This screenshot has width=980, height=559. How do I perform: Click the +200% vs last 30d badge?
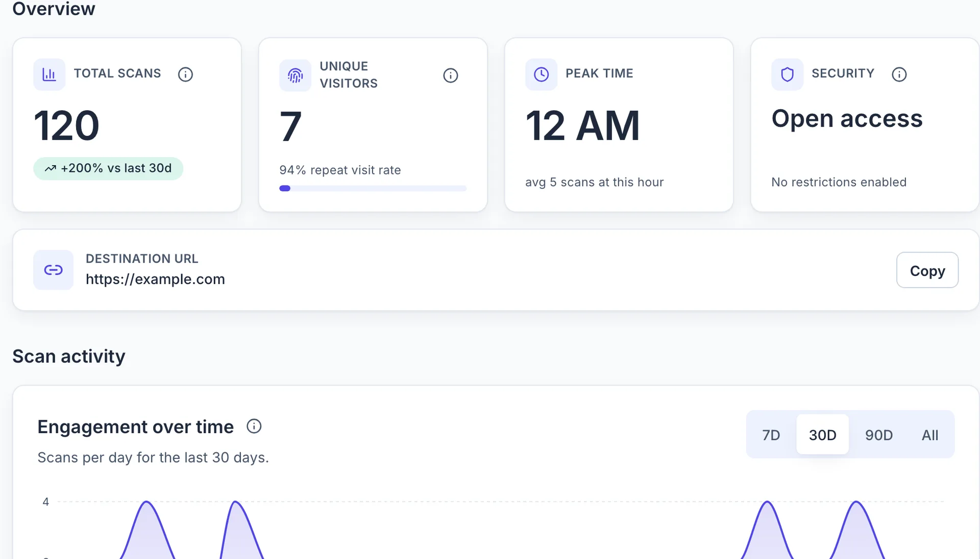click(108, 168)
